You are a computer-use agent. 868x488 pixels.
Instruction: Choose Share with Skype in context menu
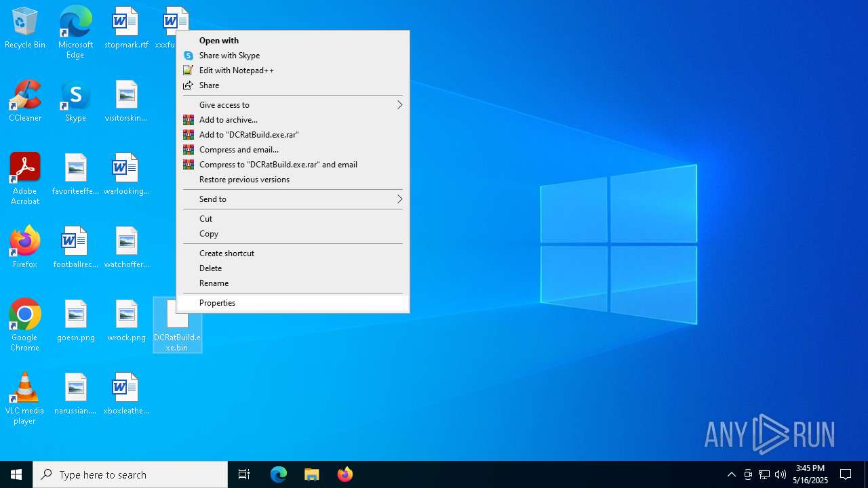click(293, 56)
